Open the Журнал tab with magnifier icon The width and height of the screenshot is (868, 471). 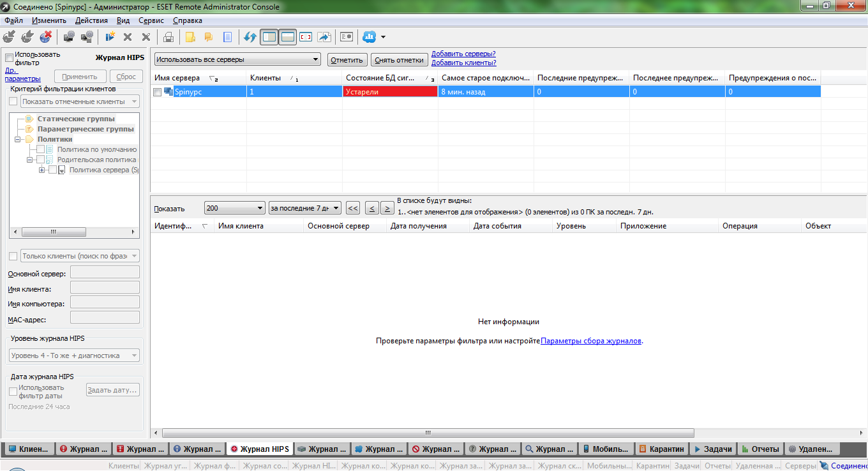[550, 449]
